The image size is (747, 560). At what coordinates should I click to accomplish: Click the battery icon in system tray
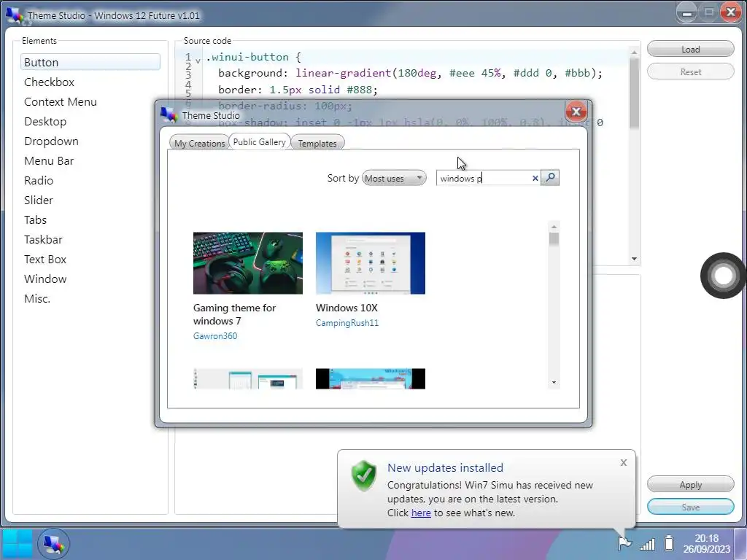[x=669, y=542]
